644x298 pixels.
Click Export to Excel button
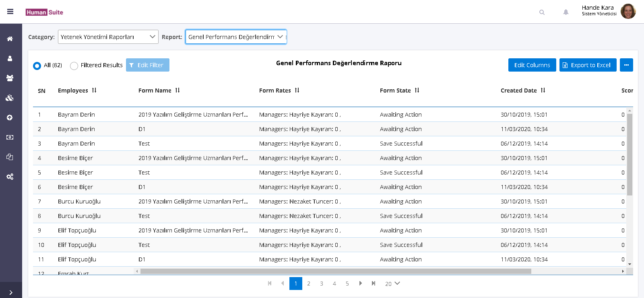tap(588, 65)
